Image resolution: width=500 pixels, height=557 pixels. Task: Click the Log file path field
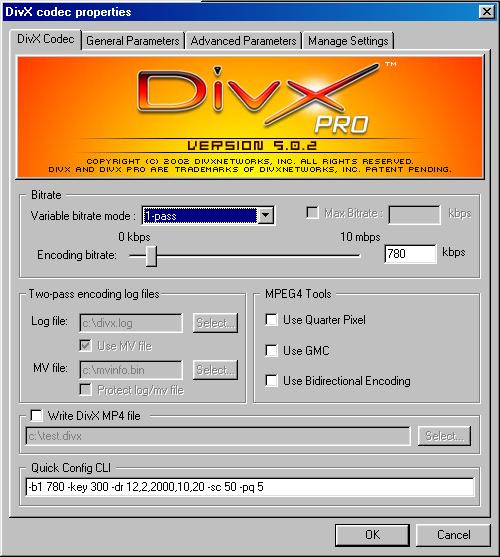[131, 323]
